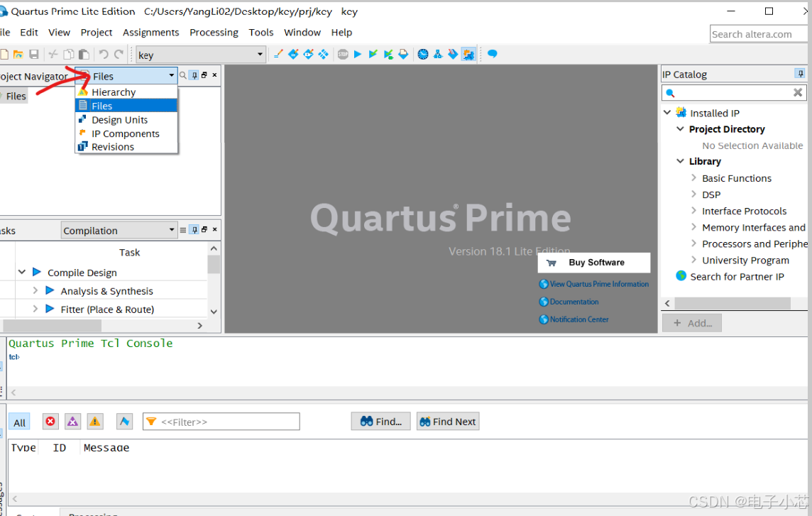This screenshot has width=812, height=516.
Task: Click the Cut scissors toolbar icon
Action: click(53, 55)
